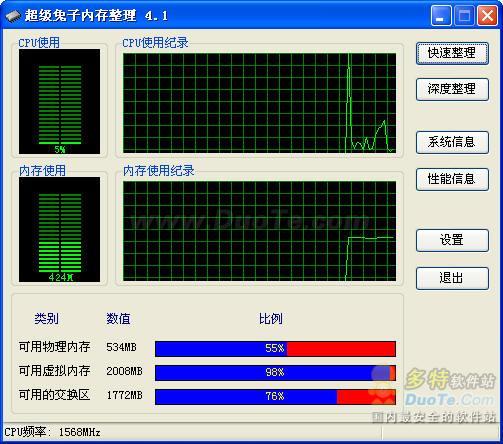
Task: Click the 55% available physical memory bar
Action: pos(275,349)
